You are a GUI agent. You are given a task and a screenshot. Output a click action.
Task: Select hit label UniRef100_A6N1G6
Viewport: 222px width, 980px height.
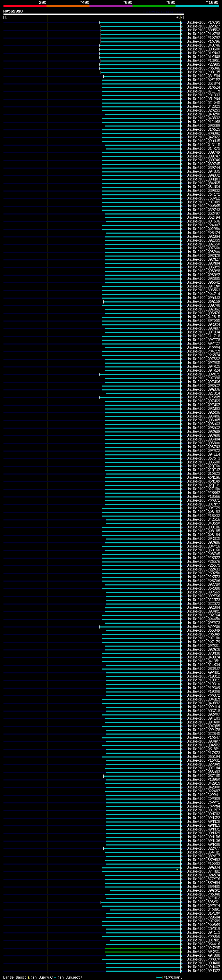[x=203, y=477]
